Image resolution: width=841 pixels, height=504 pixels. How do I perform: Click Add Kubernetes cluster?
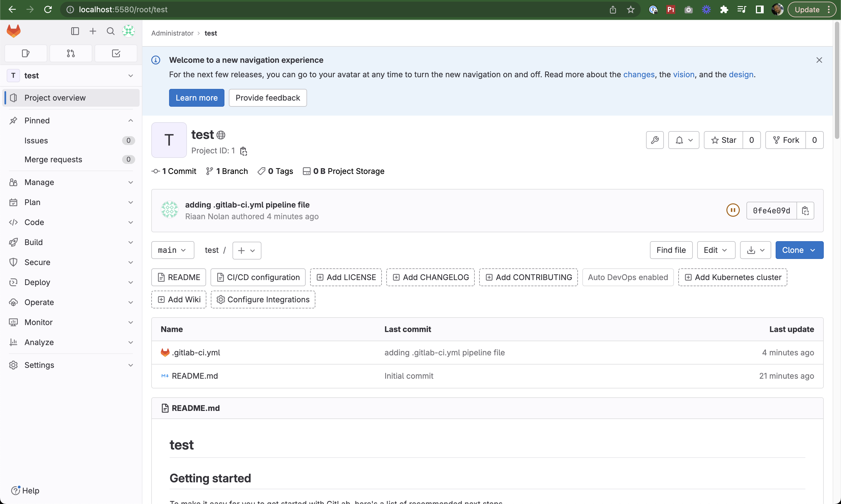(733, 278)
